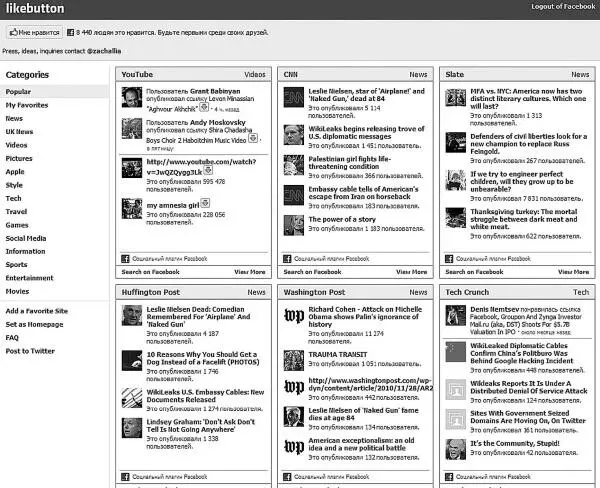This screenshot has height=488, width=600.
Task: Click Facebook icon in Washington Post box footer
Action: click(287, 477)
